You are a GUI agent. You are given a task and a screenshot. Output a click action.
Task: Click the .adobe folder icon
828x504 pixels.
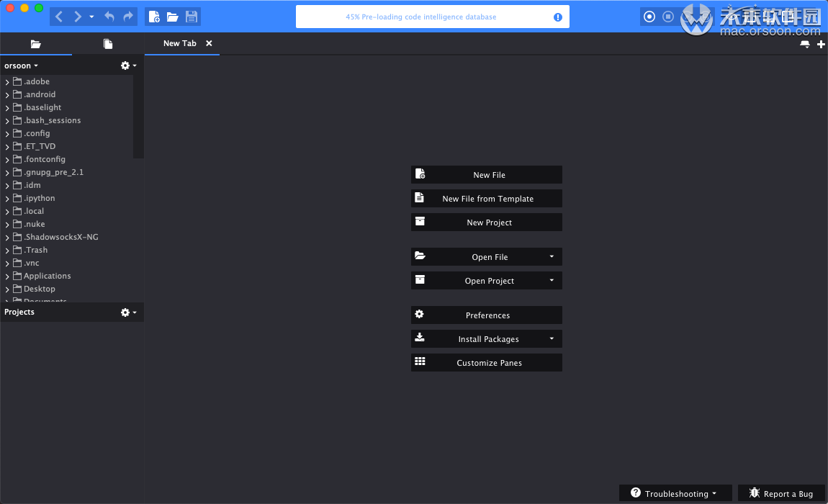coord(17,81)
